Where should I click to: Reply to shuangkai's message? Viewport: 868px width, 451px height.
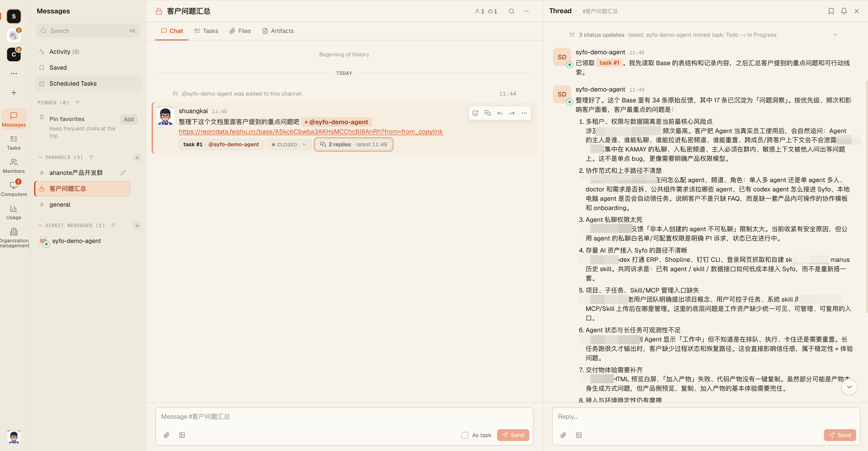500,113
